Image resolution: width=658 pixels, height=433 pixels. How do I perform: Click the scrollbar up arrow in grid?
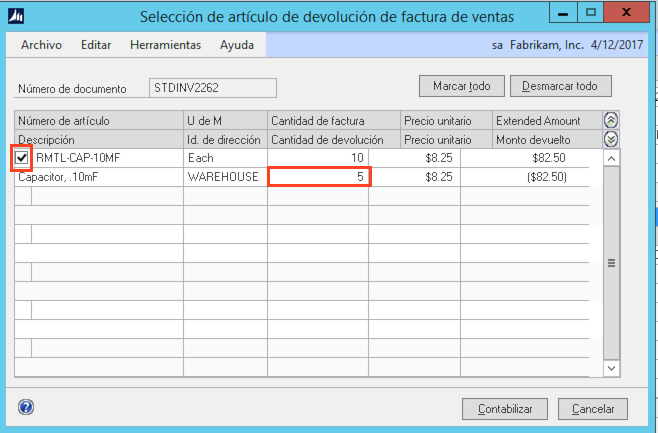point(611,158)
